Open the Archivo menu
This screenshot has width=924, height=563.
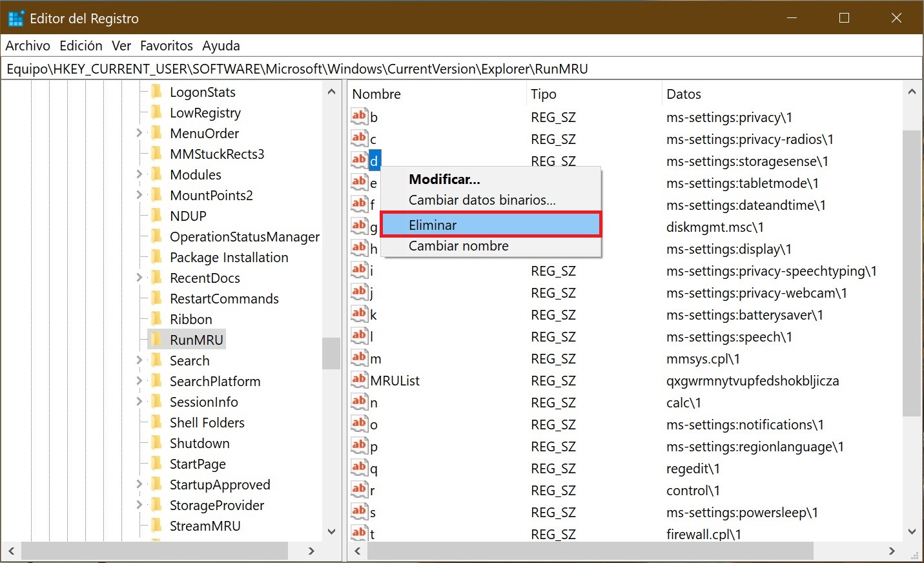(x=28, y=46)
